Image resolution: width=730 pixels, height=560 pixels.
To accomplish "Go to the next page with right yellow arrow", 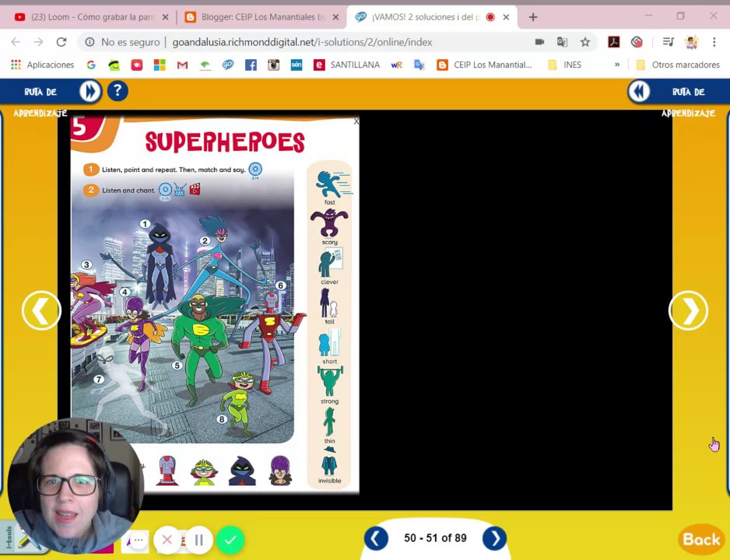I will click(x=688, y=310).
